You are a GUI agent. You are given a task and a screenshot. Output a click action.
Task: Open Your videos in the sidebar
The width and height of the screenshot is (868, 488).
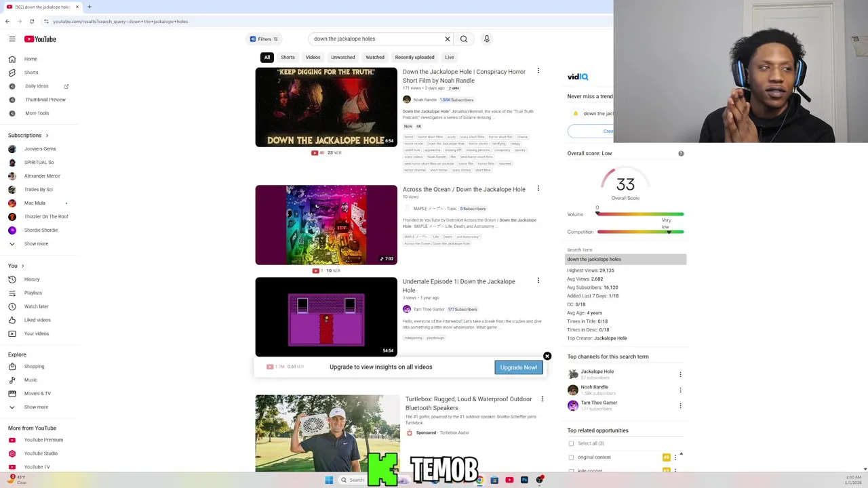[37, 333]
